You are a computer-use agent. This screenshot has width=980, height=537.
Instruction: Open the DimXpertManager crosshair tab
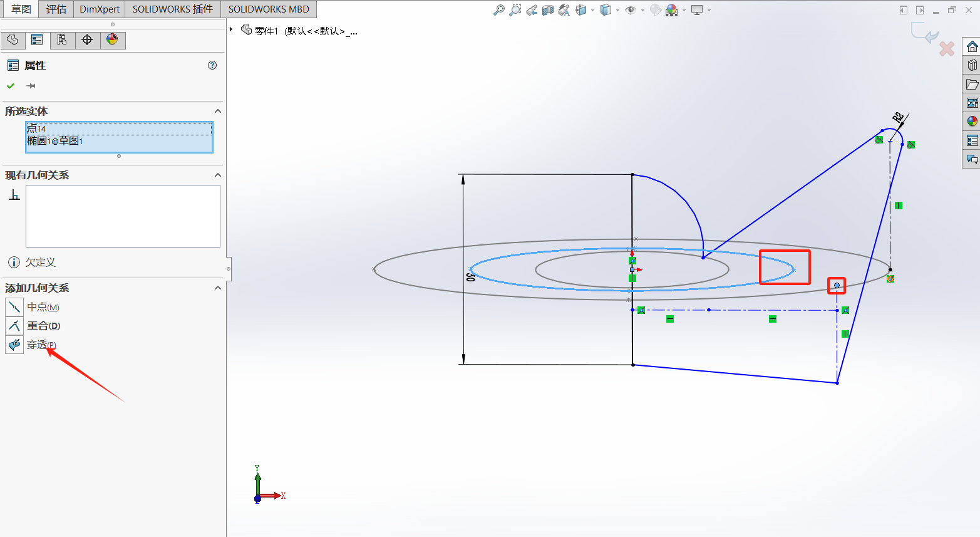pyautogui.click(x=87, y=40)
